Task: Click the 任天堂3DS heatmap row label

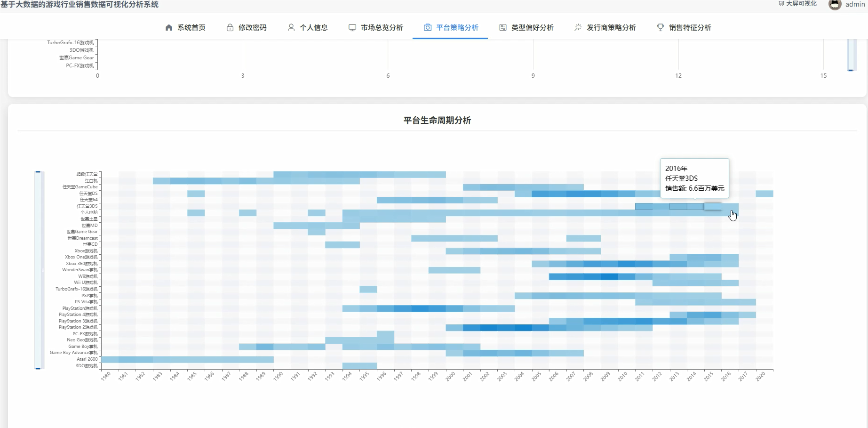Action: tap(87, 206)
